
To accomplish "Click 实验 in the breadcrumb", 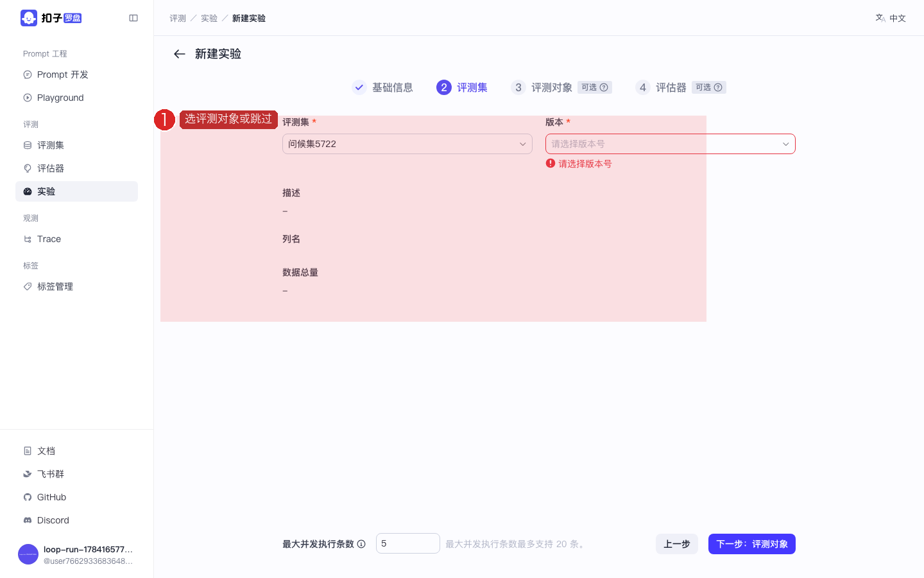I will pyautogui.click(x=209, y=18).
